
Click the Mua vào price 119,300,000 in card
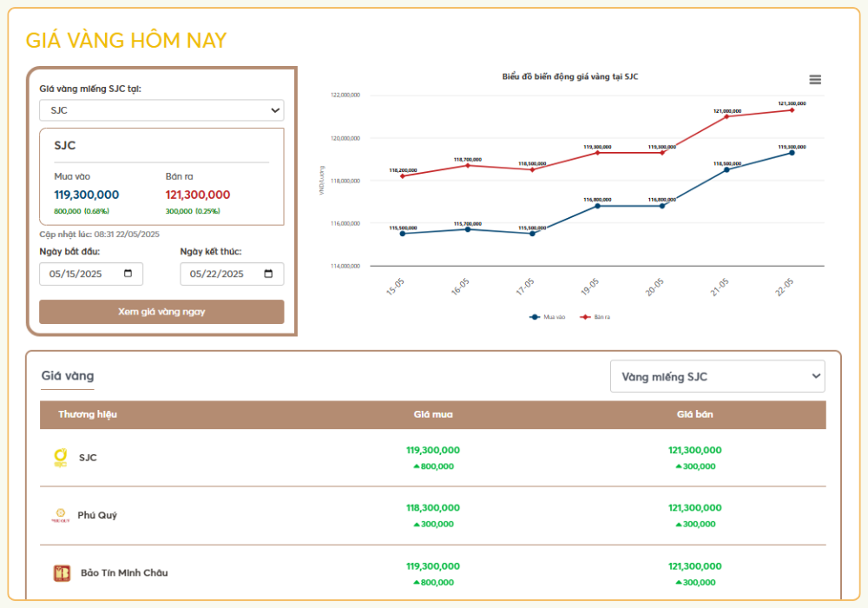click(x=86, y=195)
